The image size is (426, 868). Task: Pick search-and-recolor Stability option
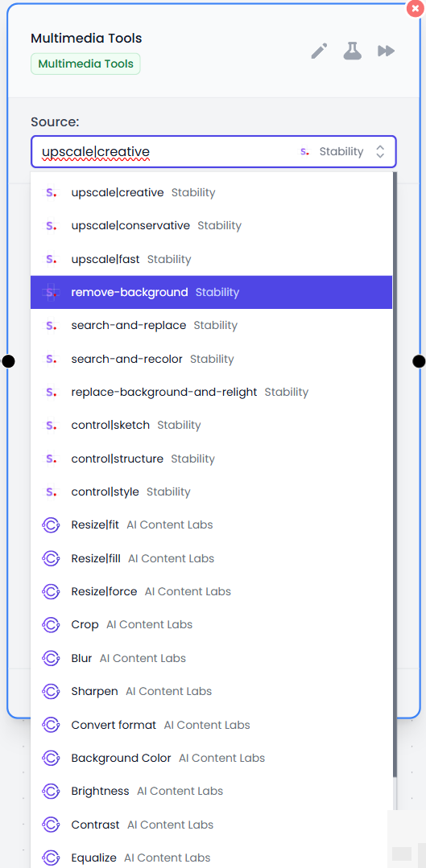coord(211,359)
